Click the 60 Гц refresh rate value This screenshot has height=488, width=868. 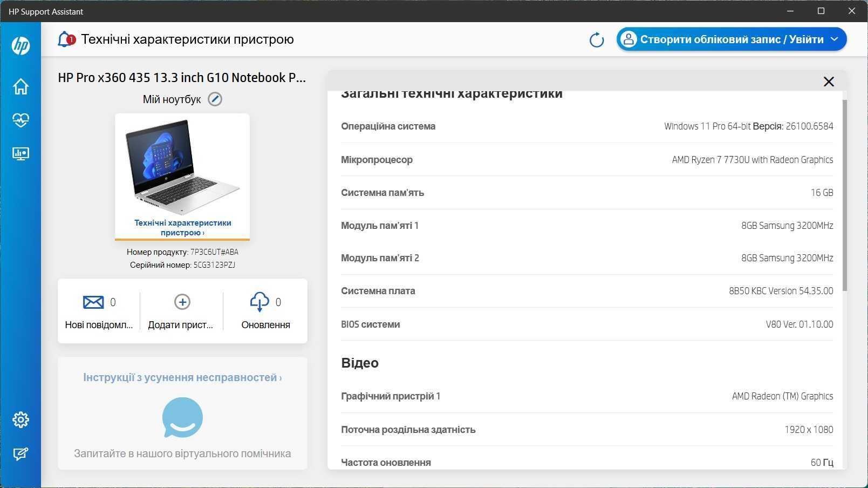click(822, 463)
